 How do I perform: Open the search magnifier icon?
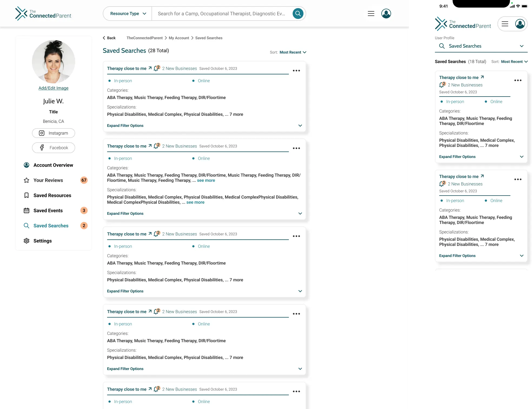click(x=298, y=13)
